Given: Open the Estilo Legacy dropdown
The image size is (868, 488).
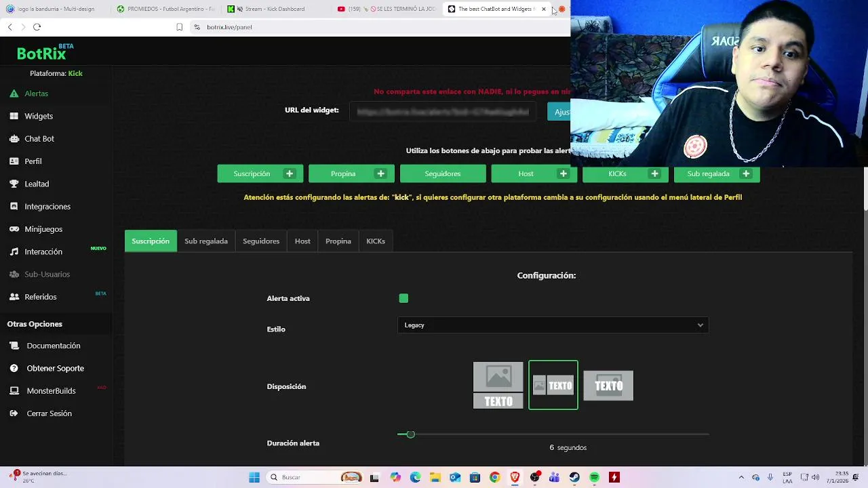Looking at the screenshot, I should [x=553, y=325].
